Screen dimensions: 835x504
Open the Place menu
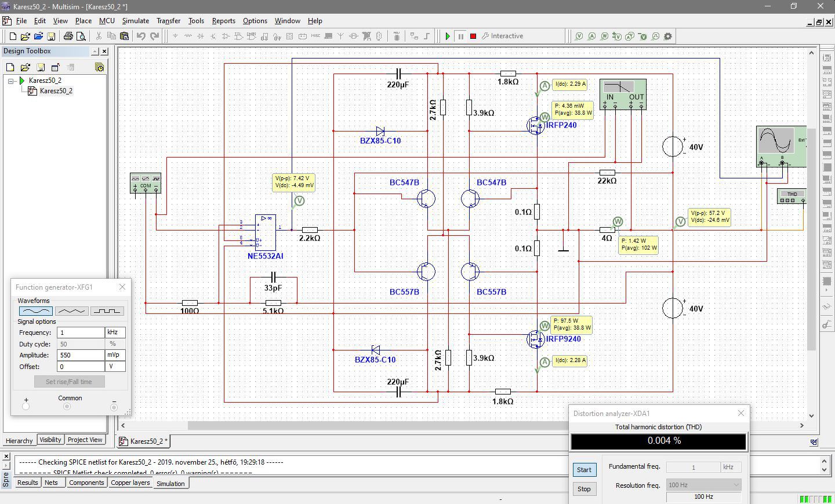click(83, 21)
